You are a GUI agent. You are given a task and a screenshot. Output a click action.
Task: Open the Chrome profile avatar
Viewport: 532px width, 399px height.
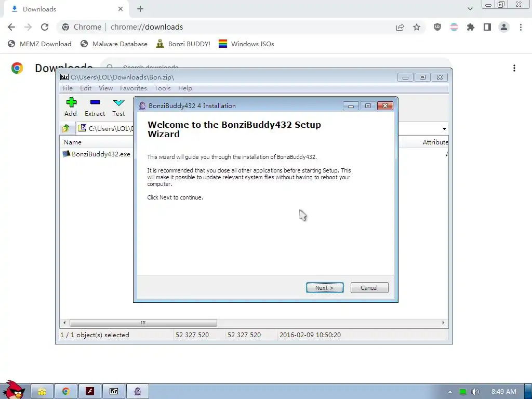504,27
